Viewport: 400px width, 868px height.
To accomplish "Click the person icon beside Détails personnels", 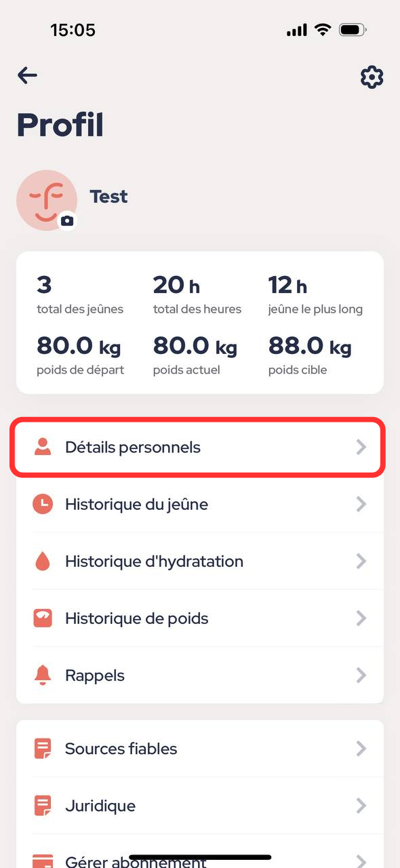I will (x=43, y=447).
